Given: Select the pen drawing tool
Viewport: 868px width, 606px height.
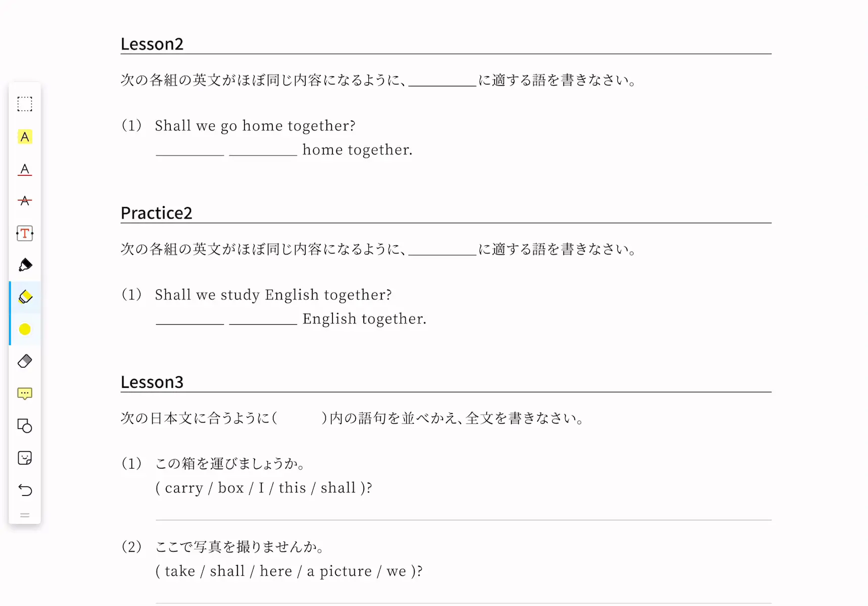Looking at the screenshot, I should coord(25,265).
